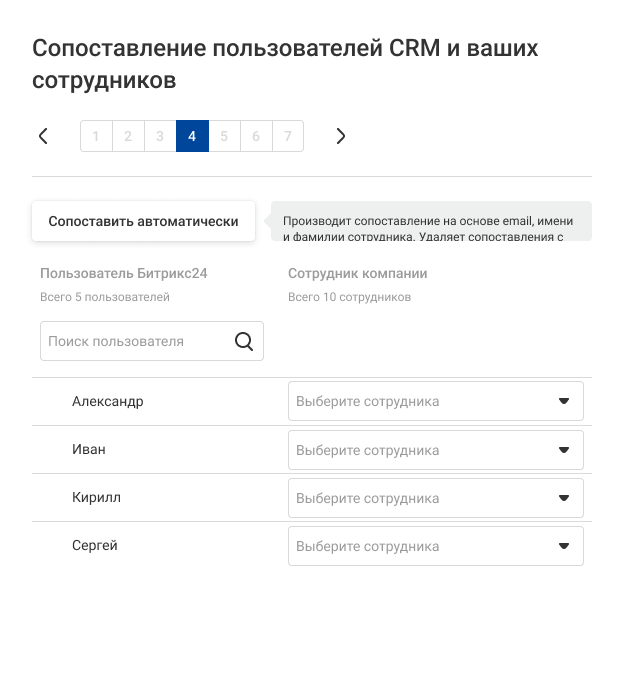Navigate to page 7
Image resolution: width=624 pixels, height=679 pixels.
(288, 136)
